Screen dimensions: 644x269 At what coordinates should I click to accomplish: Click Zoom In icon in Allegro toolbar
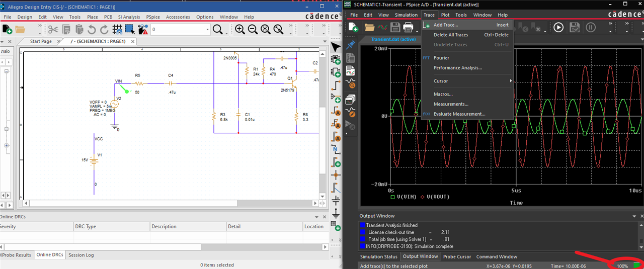tap(240, 30)
